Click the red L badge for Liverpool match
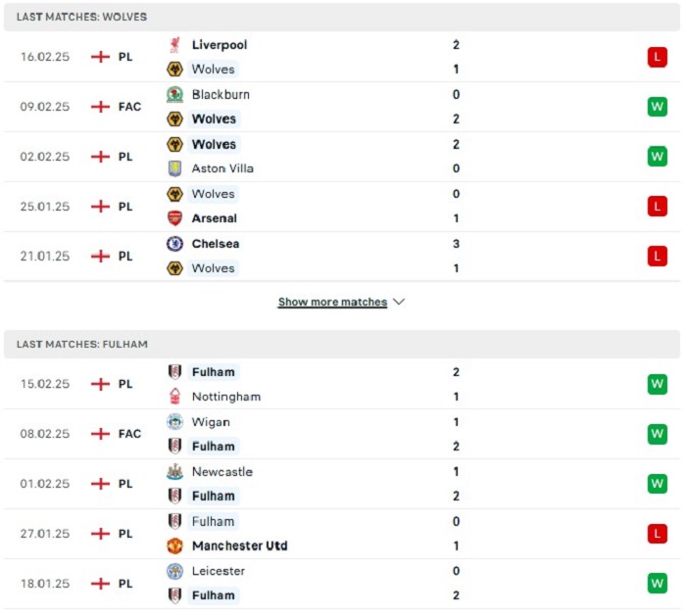 point(658,57)
